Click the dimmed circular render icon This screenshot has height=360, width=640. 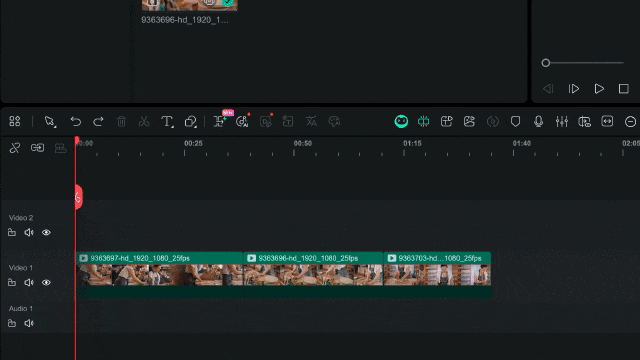[493, 121]
